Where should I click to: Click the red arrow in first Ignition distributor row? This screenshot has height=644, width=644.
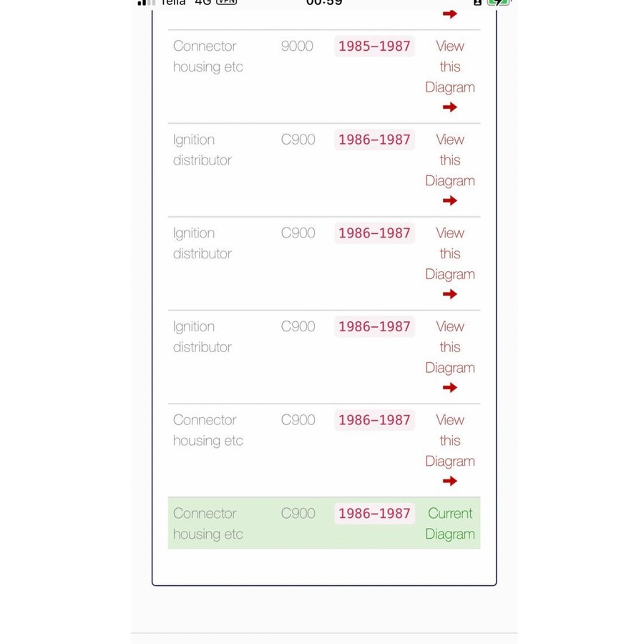[449, 201]
